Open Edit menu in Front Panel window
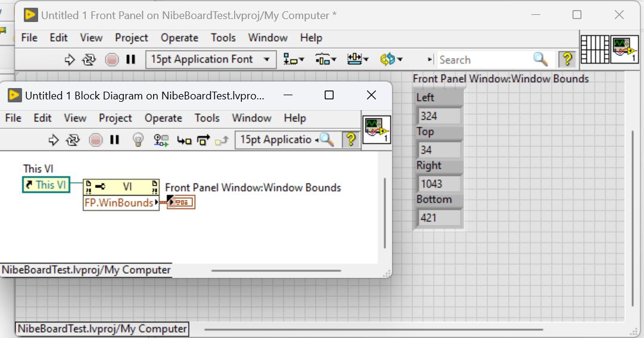Viewport: 644px width, 338px height. (59, 37)
